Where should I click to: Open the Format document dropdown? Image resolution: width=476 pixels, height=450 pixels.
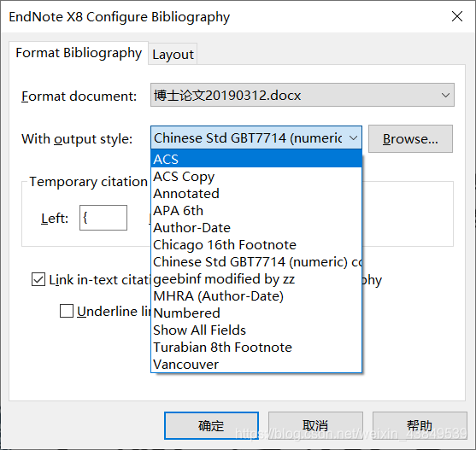tap(303, 95)
